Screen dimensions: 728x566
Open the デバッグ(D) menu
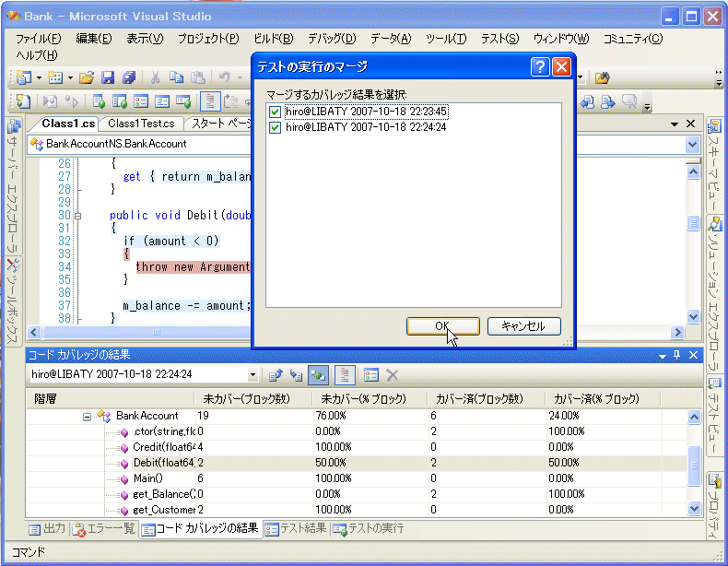[x=332, y=39]
